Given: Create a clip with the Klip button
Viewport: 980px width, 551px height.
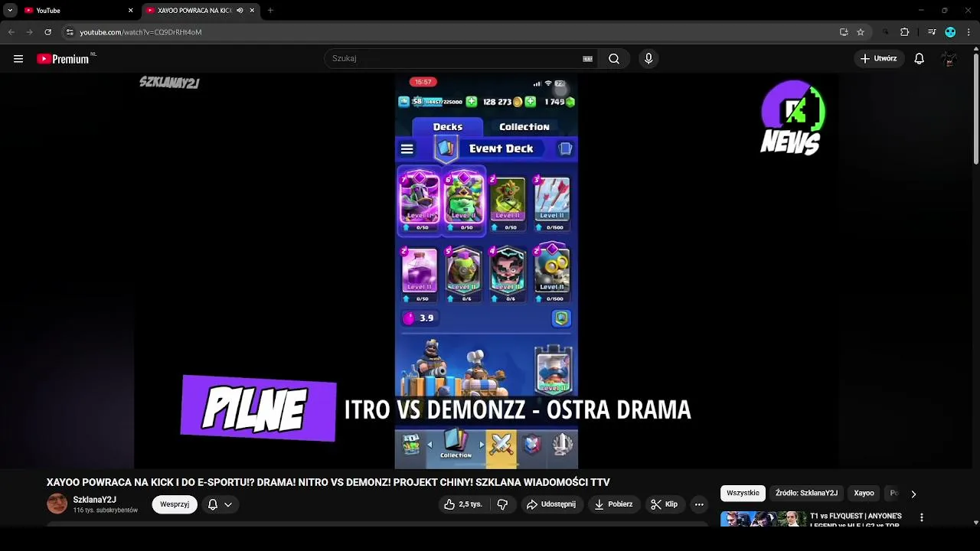Looking at the screenshot, I should click(x=664, y=504).
